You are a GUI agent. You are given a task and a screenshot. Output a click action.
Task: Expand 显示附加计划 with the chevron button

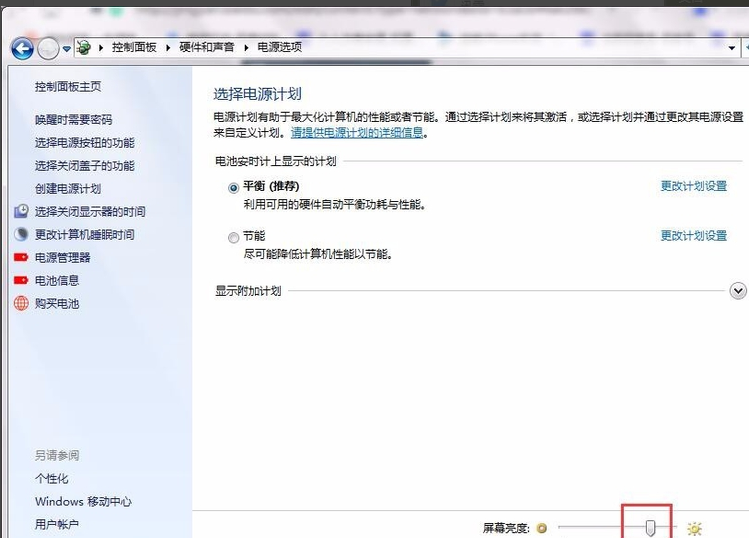[738, 291]
